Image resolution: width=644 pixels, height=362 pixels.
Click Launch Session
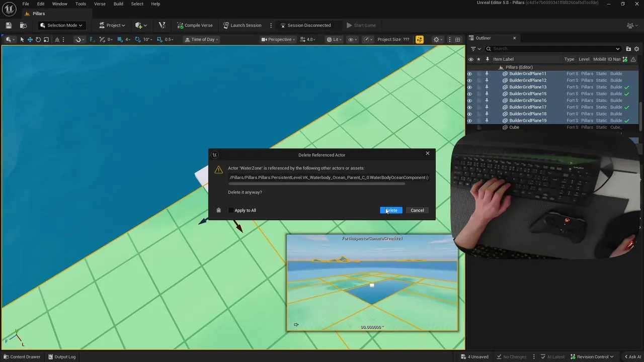242,25
